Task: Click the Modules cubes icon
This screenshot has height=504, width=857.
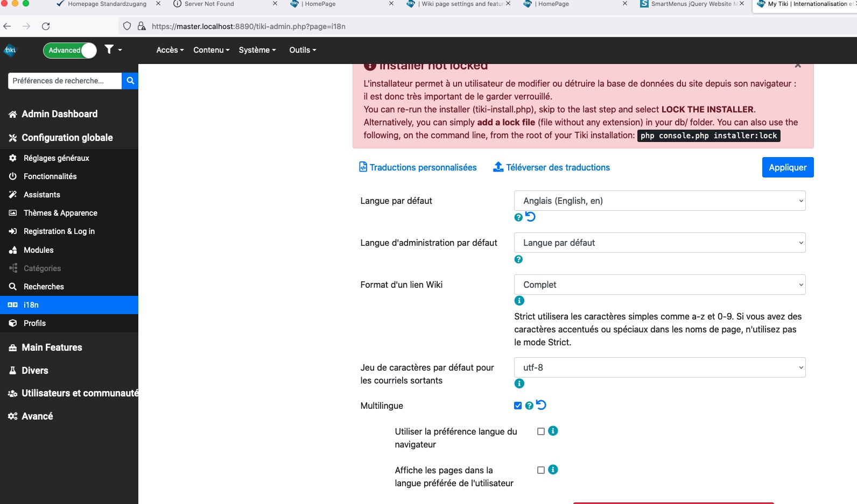Action: (13, 250)
